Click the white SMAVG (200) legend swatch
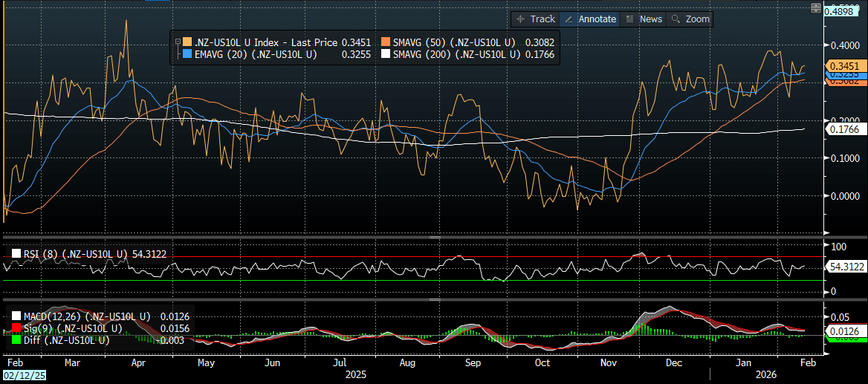 pos(386,54)
